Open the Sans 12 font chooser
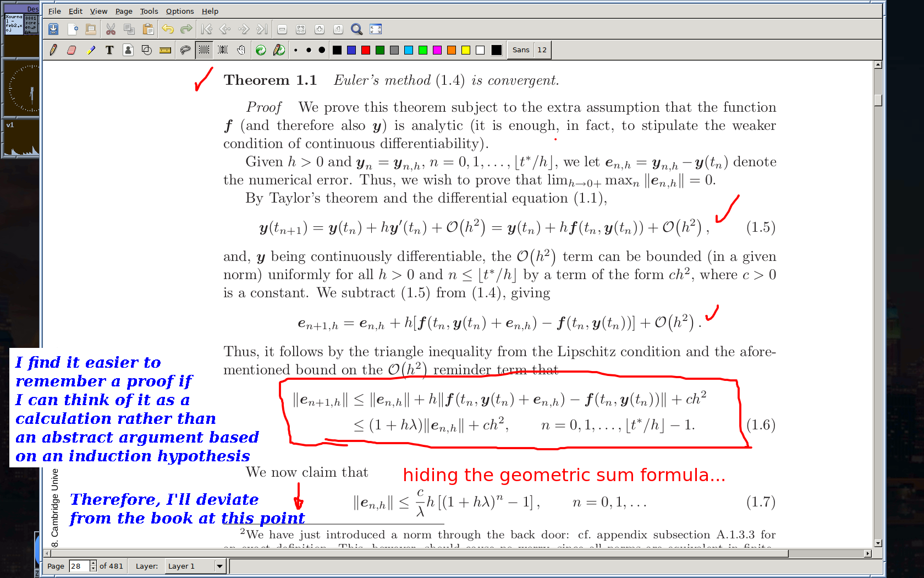This screenshot has height=578, width=924. point(529,50)
